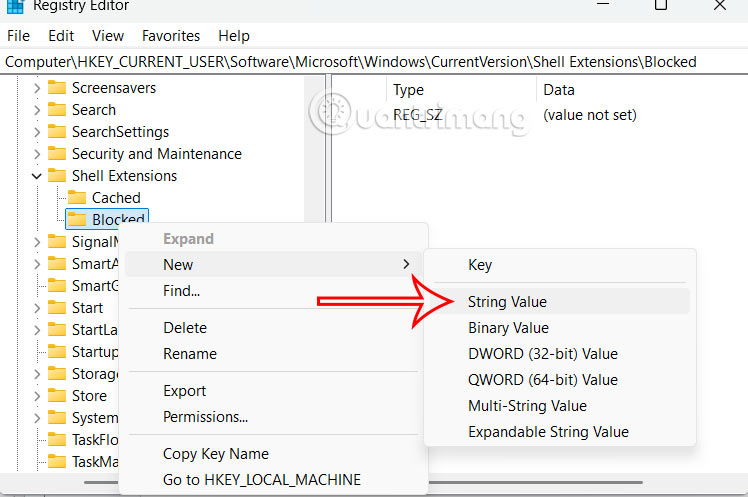748x497 pixels.
Task: Open the File menu
Action: 19,36
